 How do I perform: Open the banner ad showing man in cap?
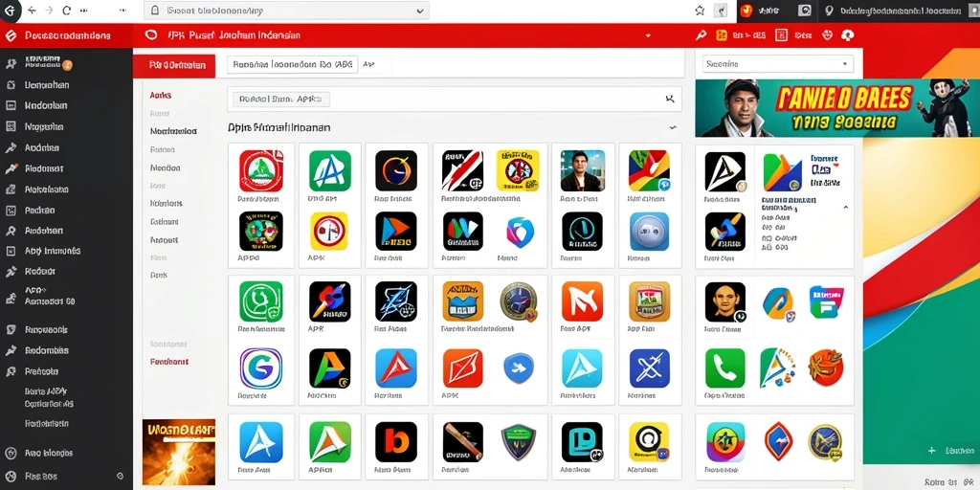coord(837,108)
